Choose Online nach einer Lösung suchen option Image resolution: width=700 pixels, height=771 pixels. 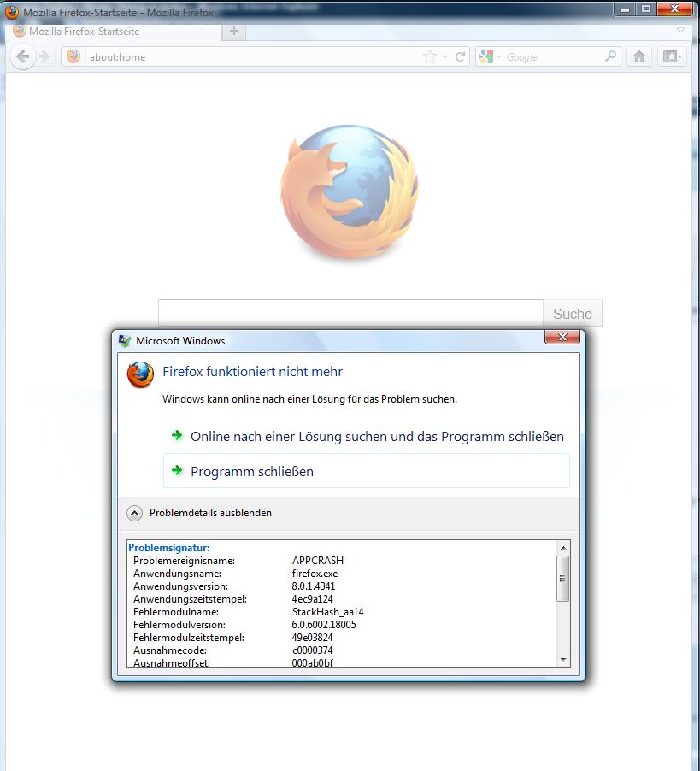[367, 437]
